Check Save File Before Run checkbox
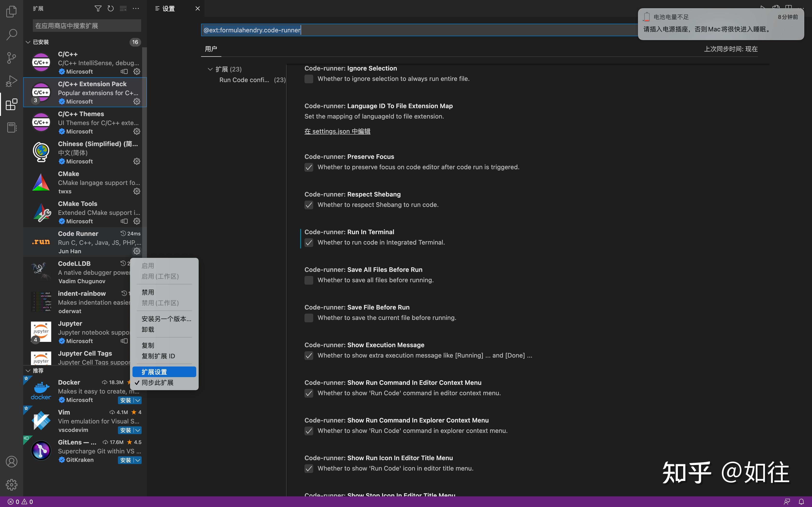Image resolution: width=812 pixels, height=507 pixels. coord(309,318)
